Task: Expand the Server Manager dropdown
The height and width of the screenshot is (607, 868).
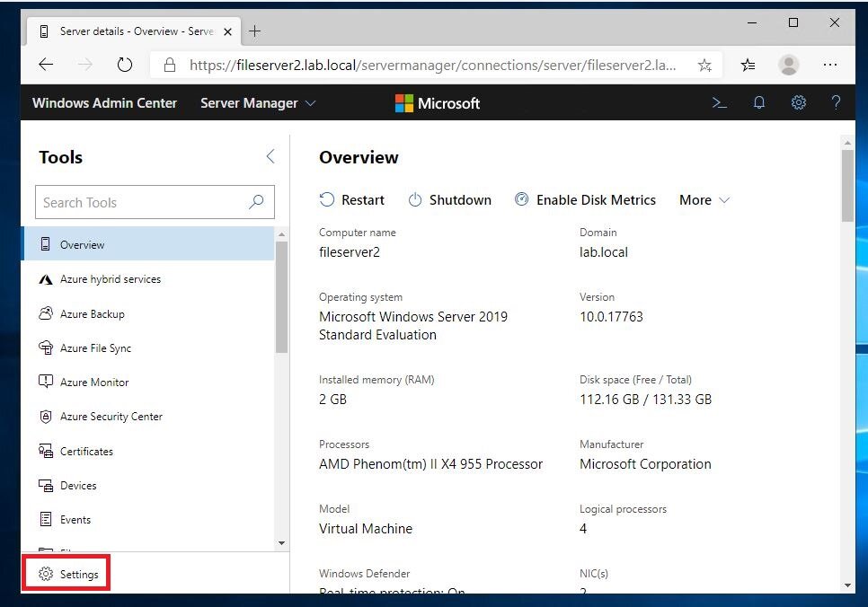Action: (x=258, y=103)
